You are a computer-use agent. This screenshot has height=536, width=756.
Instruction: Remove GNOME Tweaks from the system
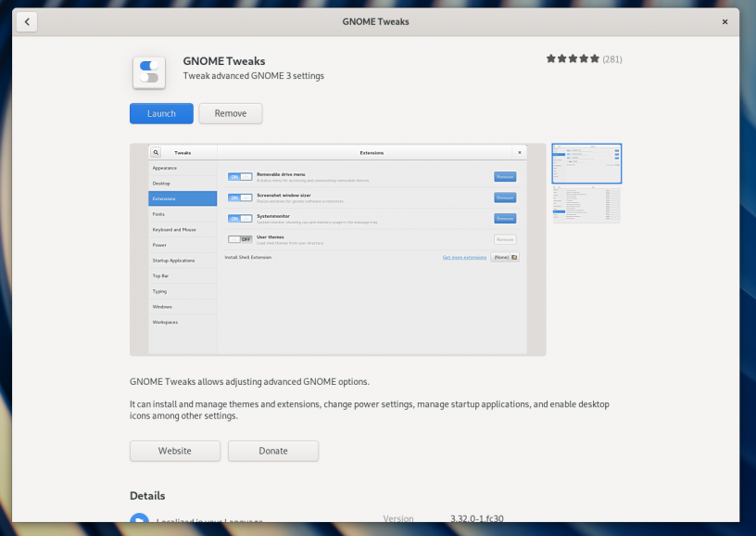pos(230,113)
